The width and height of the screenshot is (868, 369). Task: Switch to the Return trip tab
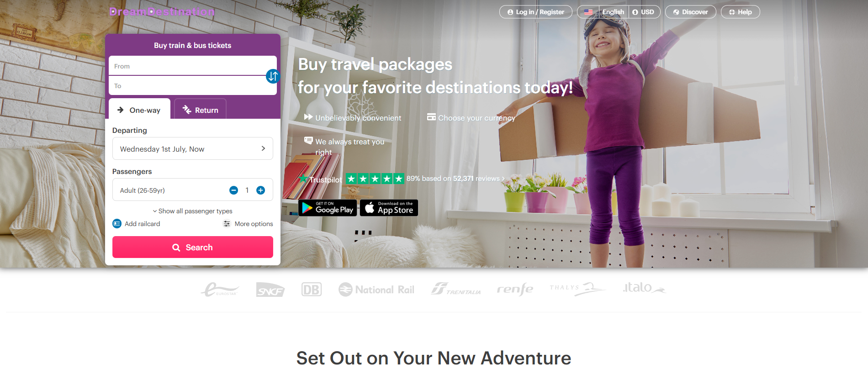click(201, 110)
